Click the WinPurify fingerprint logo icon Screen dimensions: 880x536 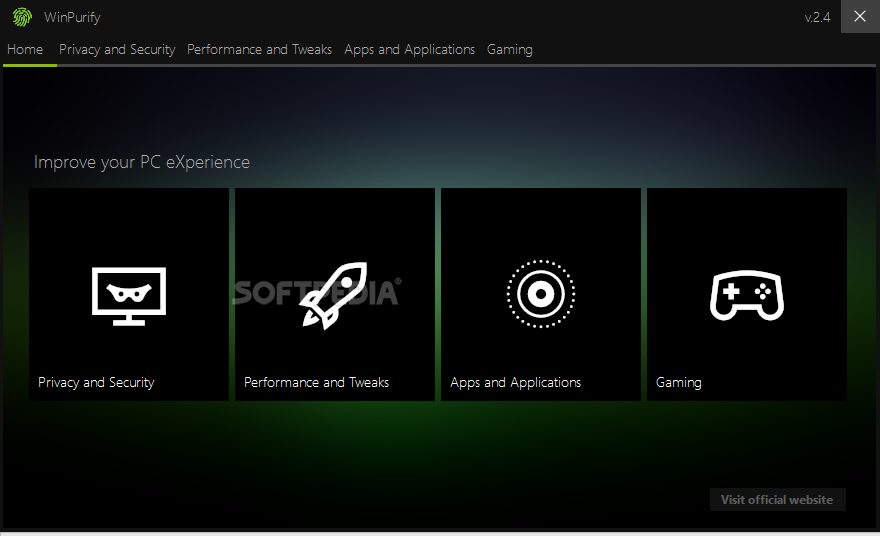(x=22, y=17)
